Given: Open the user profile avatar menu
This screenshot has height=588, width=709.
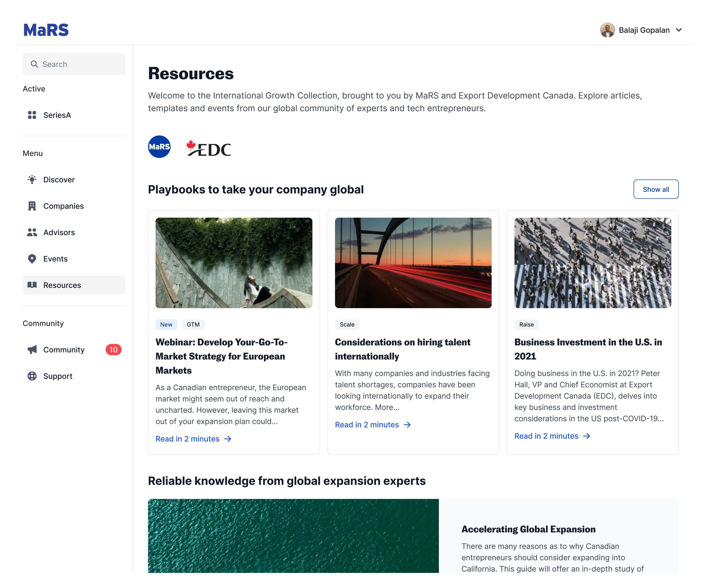Looking at the screenshot, I should coord(607,30).
